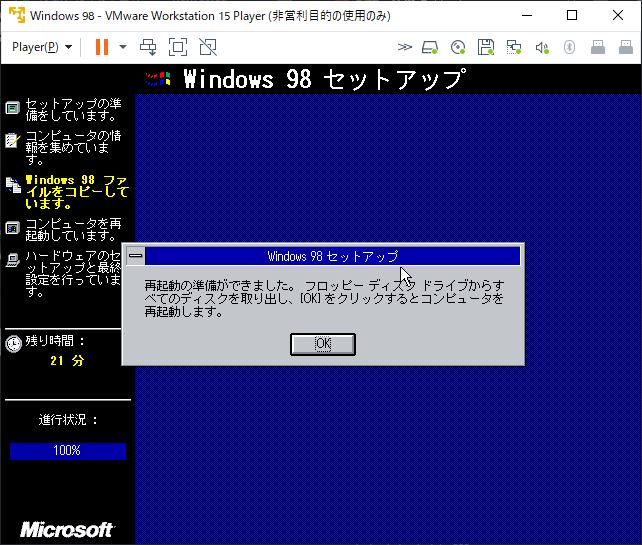This screenshot has height=545, width=642.
Task: Click the VMware application icon in title bar
Action: [x=17, y=15]
